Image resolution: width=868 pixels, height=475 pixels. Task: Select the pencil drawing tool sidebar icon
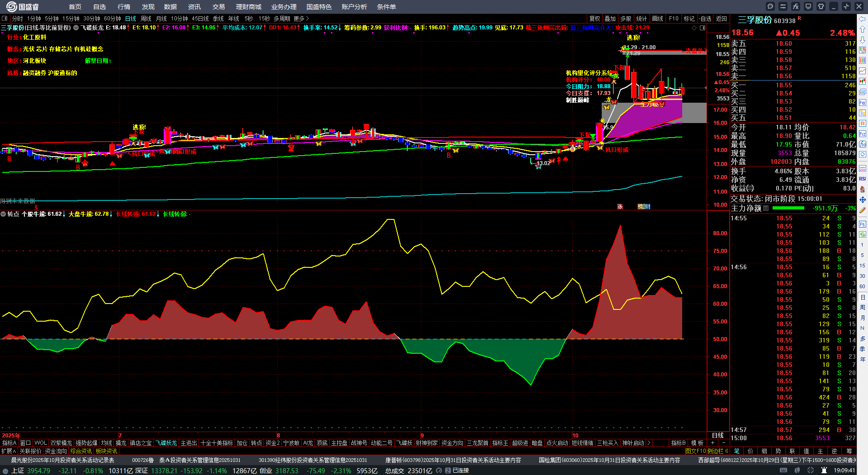pyautogui.click(x=863, y=210)
